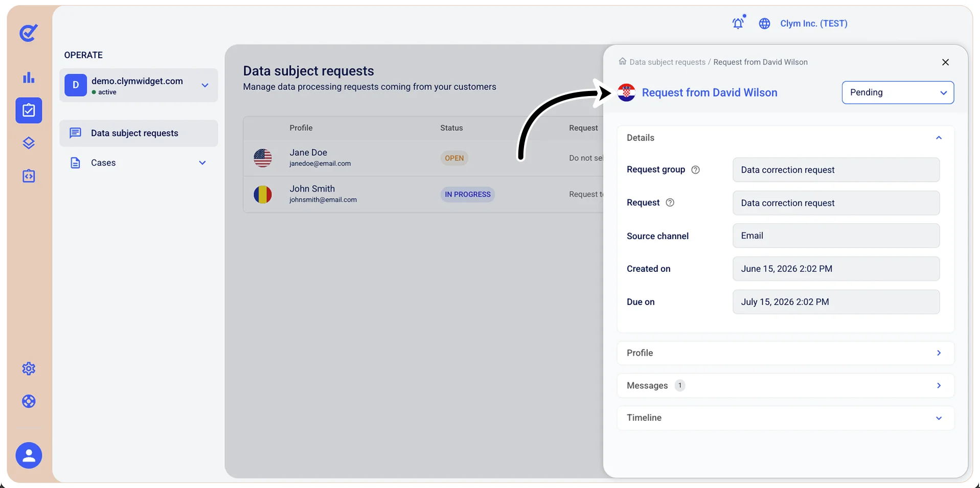980x488 pixels.
Task: Click Request from David Wilson title
Action: [x=710, y=92]
